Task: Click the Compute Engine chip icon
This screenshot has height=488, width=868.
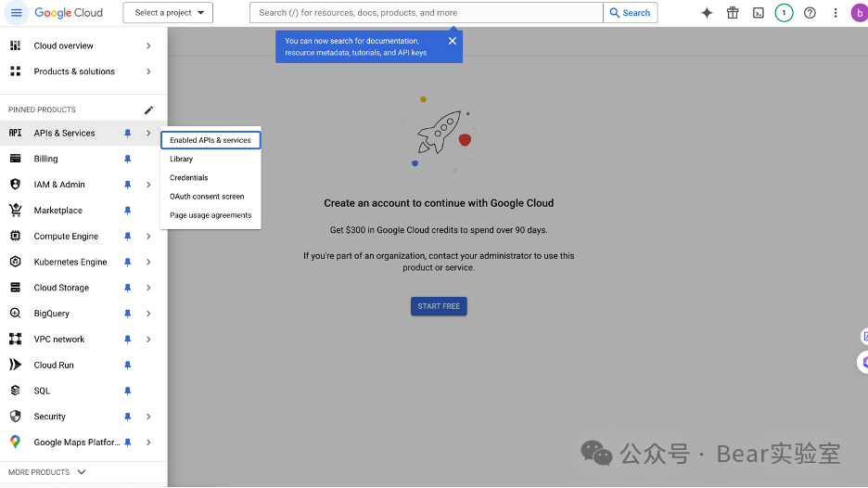Action: 16,236
